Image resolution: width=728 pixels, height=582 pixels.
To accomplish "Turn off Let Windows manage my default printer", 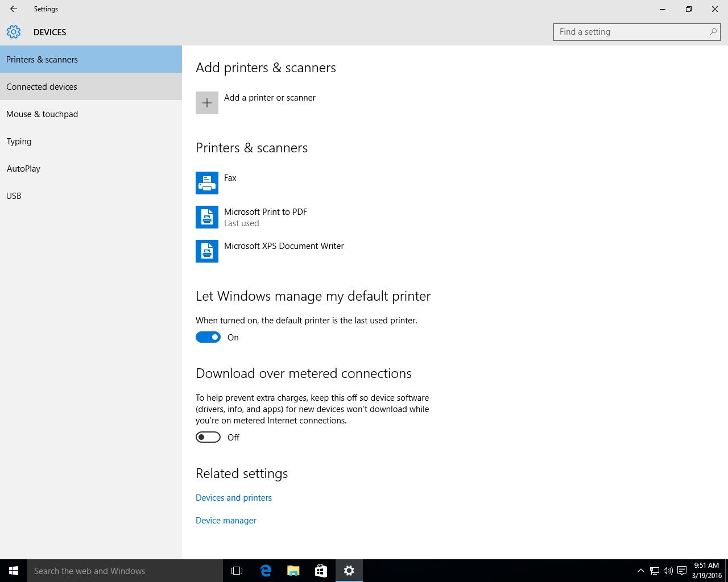I will pos(208,337).
